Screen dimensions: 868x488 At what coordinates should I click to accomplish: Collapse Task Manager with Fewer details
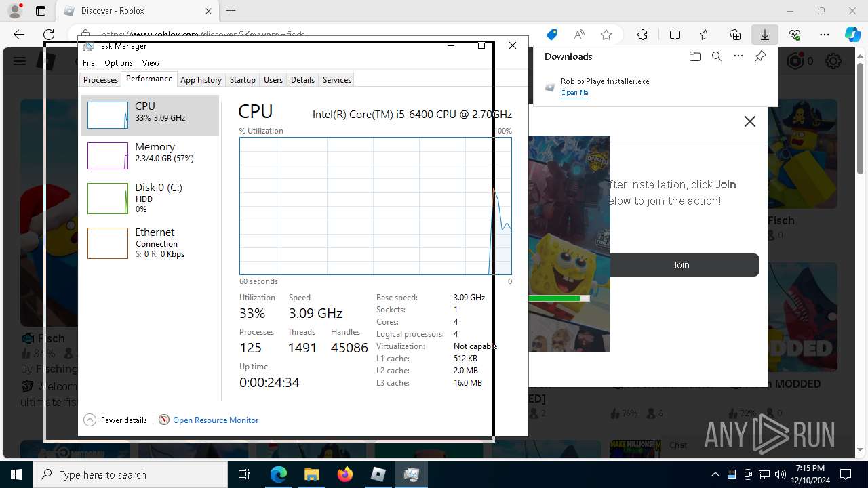(x=115, y=420)
